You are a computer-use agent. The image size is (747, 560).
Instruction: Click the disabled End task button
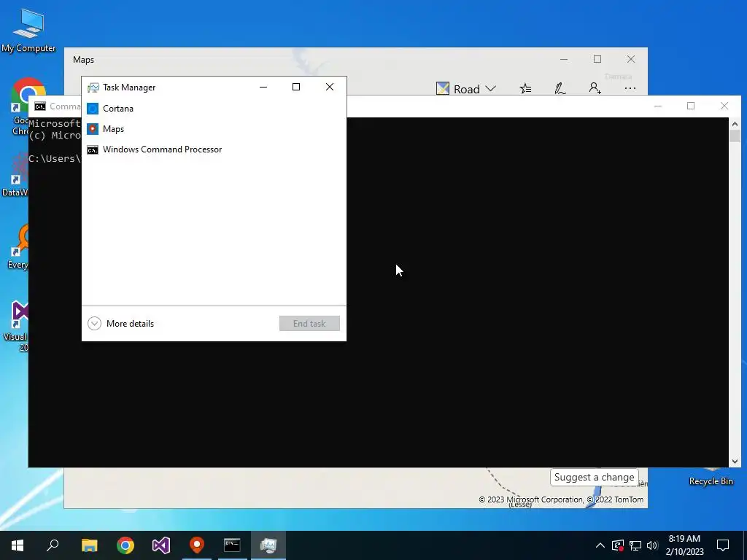coord(309,323)
